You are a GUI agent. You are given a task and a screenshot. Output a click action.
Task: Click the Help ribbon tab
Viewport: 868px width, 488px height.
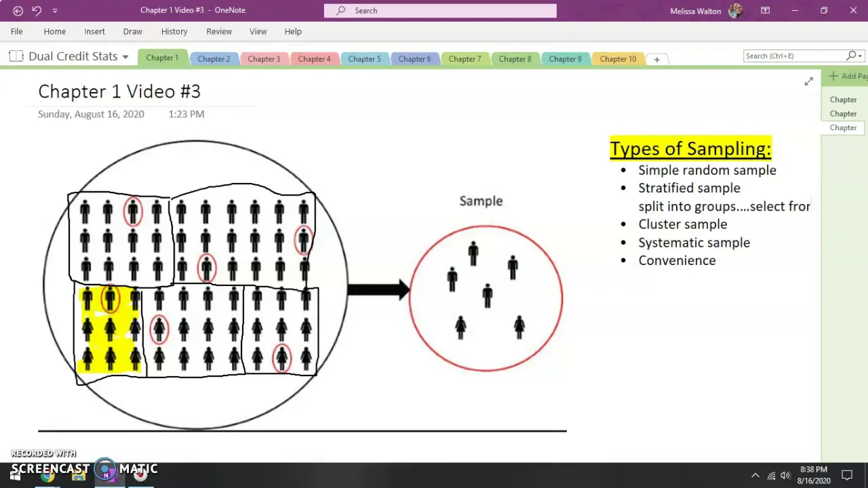(293, 31)
